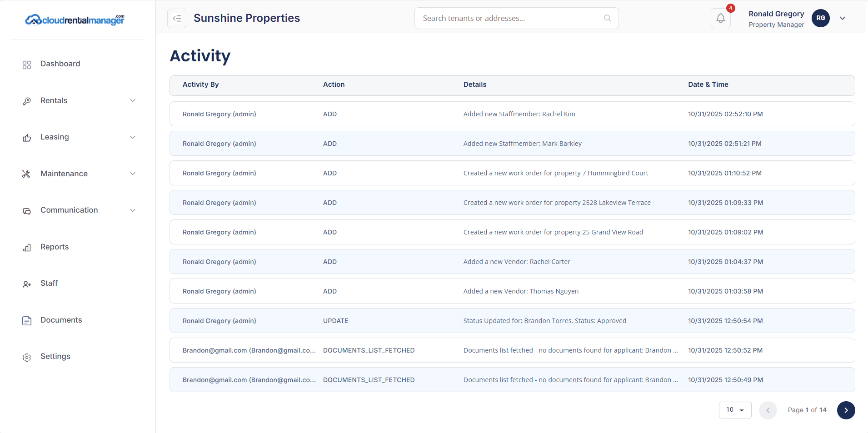Open the rows-per-page dropdown showing 10

[x=735, y=410]
